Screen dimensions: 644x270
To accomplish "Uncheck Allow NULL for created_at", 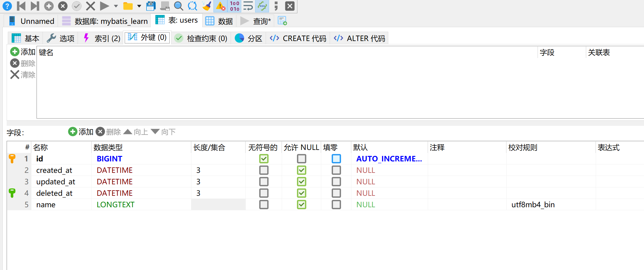I will point(301,170).
